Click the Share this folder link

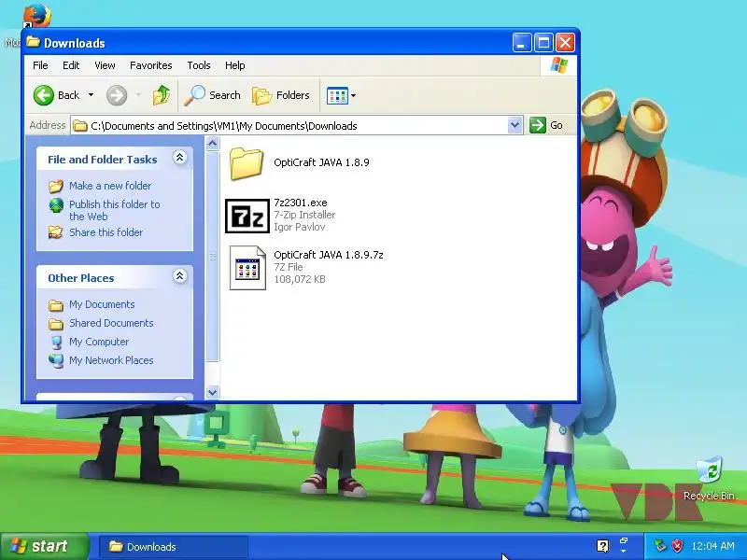tap(106, 232)
